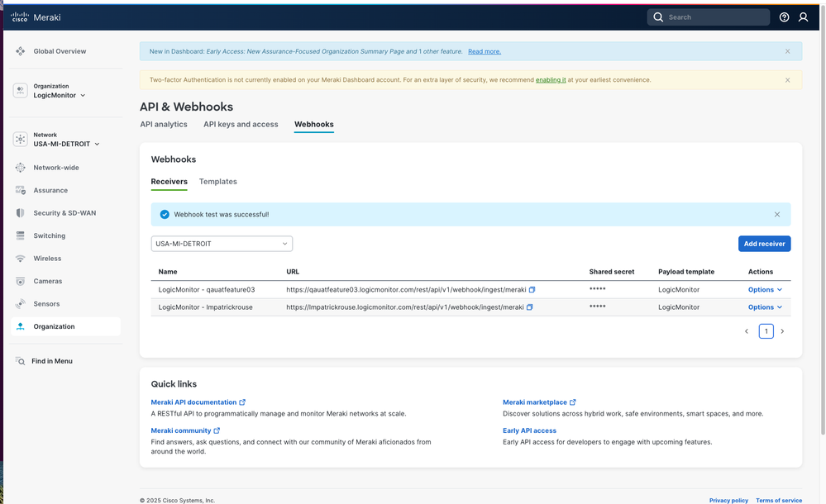826x504 pixels.
Task: Open Options for LogicMonitor - lmpatrickrouse
Action: (x=765, y=307)
